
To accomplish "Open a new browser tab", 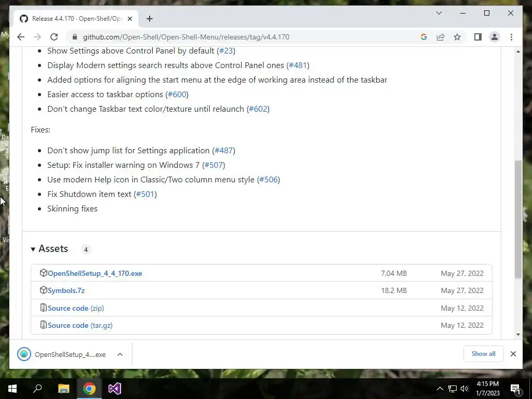I will [149, 19].
